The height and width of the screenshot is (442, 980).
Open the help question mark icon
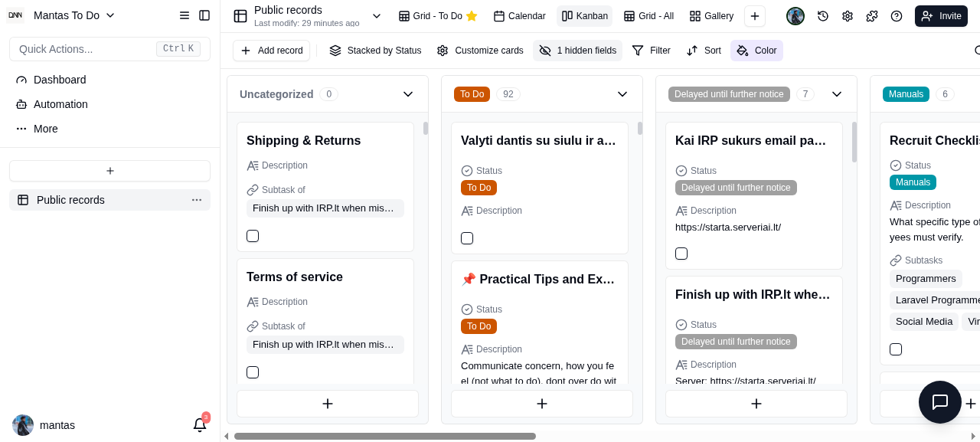[897, 16]
